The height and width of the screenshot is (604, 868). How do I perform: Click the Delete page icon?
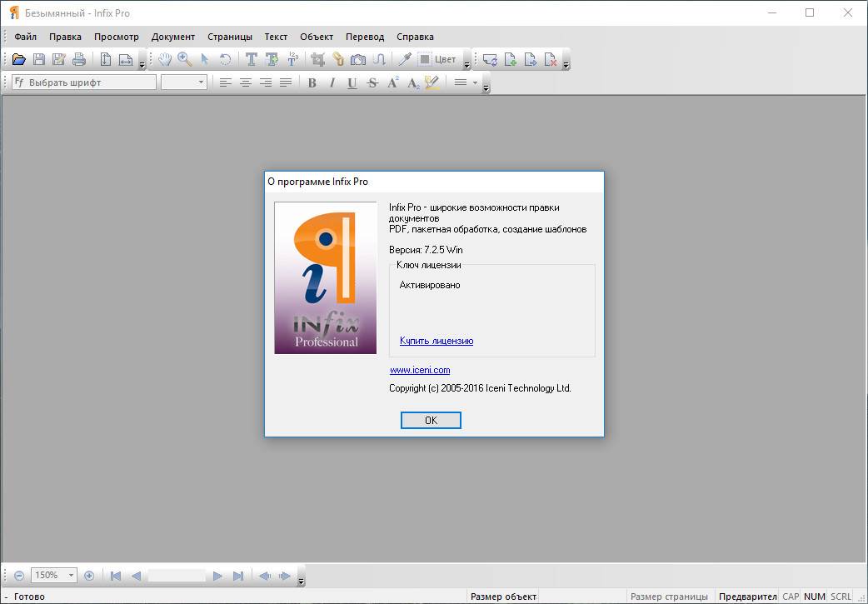tap(551, 59)
